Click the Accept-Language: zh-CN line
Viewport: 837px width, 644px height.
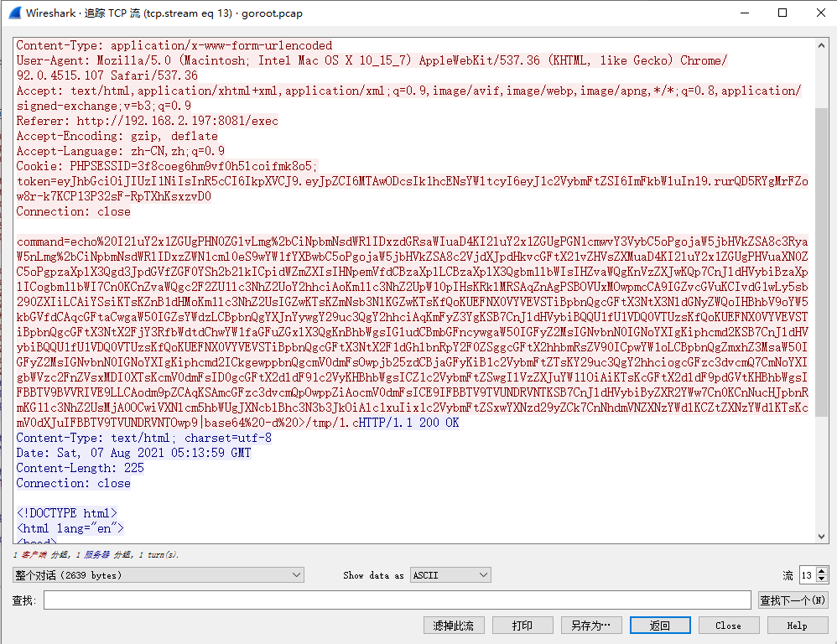point(120,151)
